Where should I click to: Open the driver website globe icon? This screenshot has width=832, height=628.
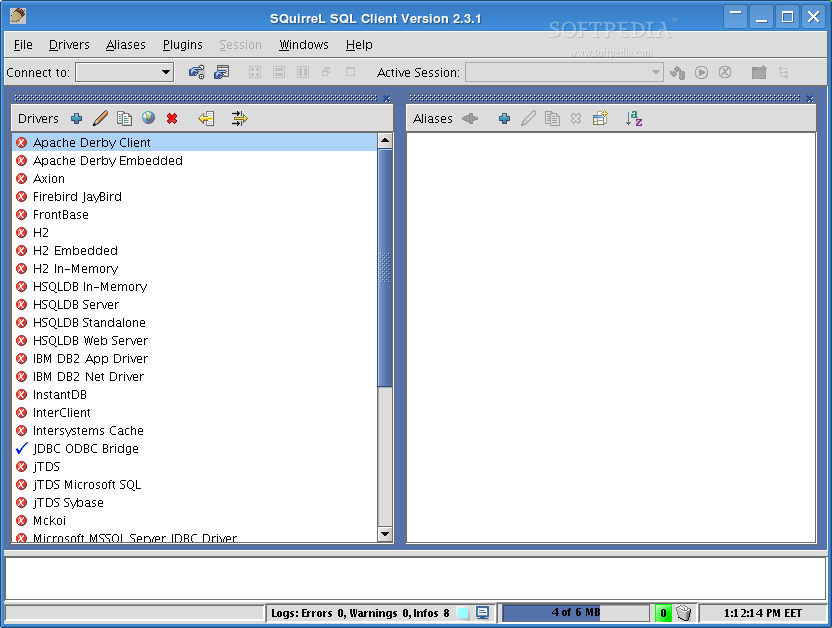coord(148,118)
